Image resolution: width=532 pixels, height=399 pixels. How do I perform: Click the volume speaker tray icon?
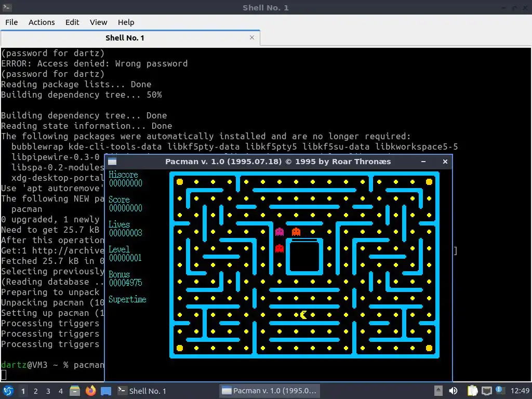click(453, 391)
